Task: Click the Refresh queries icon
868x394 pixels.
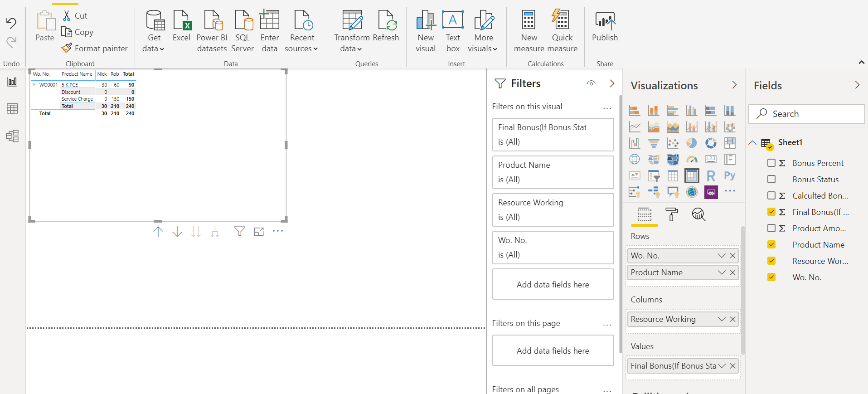Action: pos(387,20)
